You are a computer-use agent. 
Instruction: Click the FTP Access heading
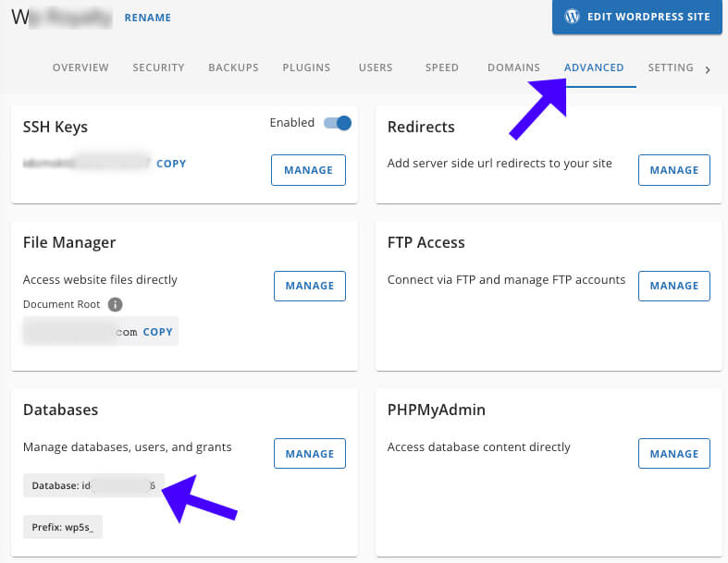(426, 242)
